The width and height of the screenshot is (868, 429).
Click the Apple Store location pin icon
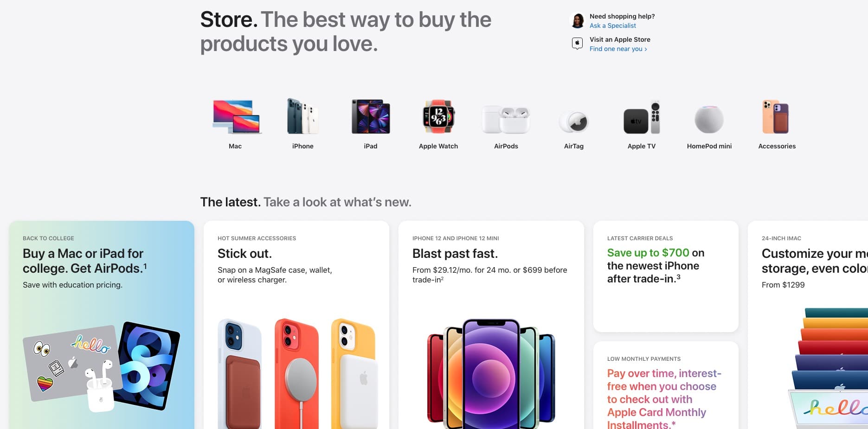tap(577, 44)
